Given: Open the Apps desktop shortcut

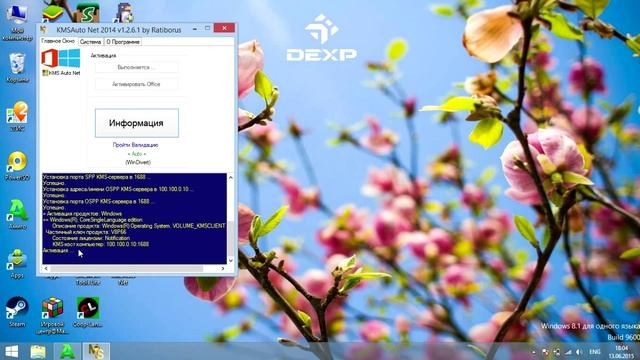Looking at the screenshot, I should (17, 263).
